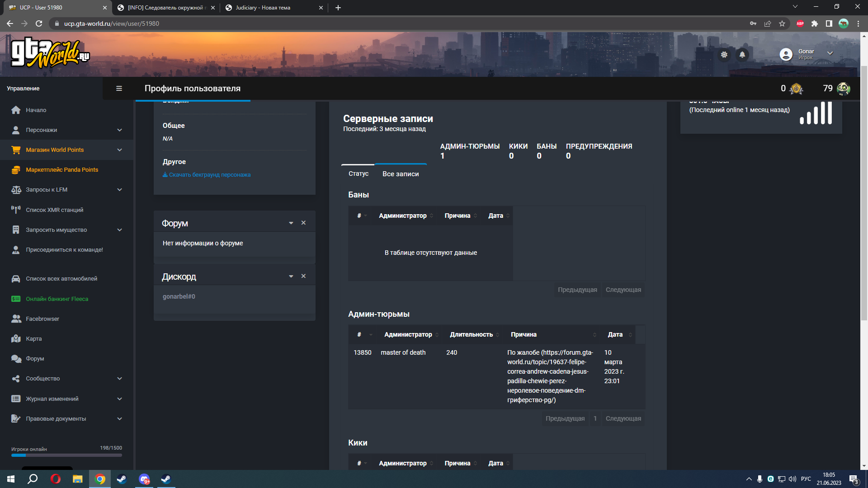
Task: Open the Форум chat bubbles icon
Action: pyautogui.click(x=16, y=359)
